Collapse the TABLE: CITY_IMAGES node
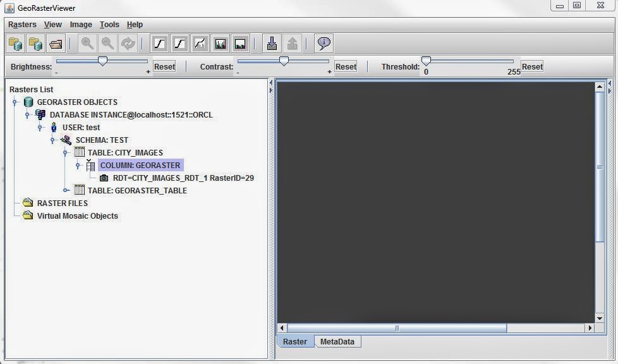Image resolution: width=618 pixels, height=364 pixels. (65, 153)
